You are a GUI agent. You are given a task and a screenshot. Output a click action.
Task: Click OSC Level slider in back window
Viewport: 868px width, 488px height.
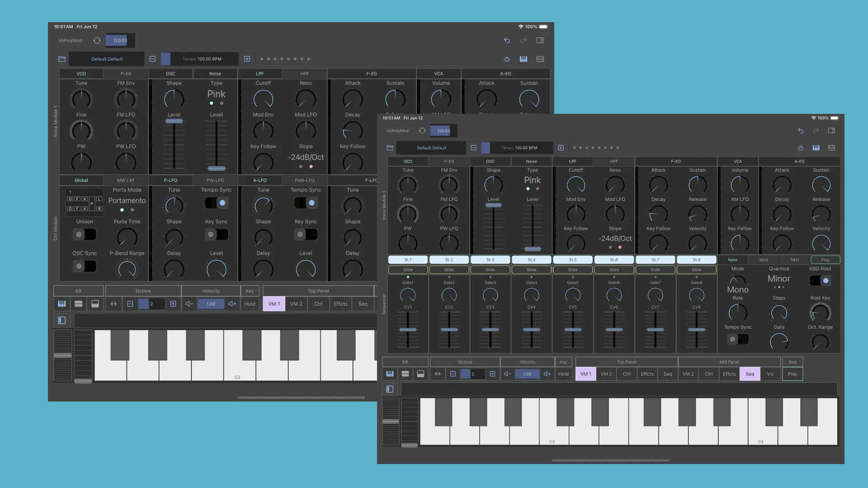pyautogui.click(x=174, y=144)
